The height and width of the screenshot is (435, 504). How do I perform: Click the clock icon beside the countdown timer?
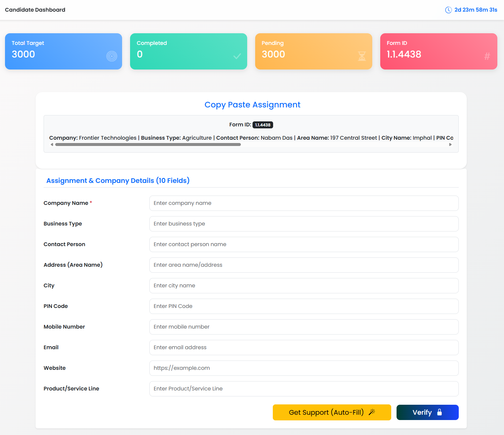pyautogui.click(x=448, y=10)
